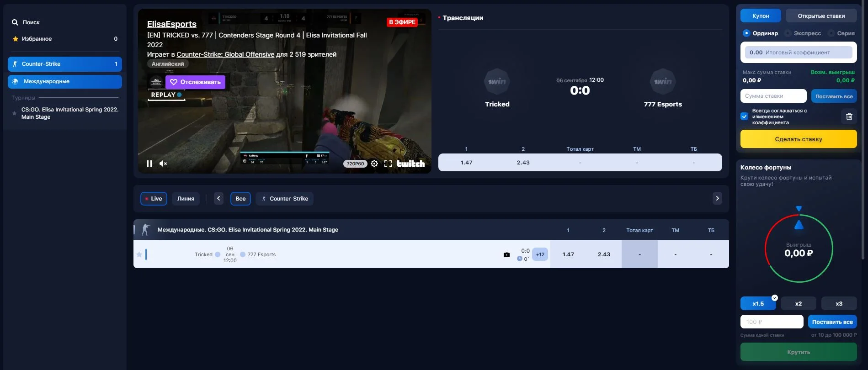868x370 pixels.
Task: Click the wheel bet amount field
Action: [772, 322]
